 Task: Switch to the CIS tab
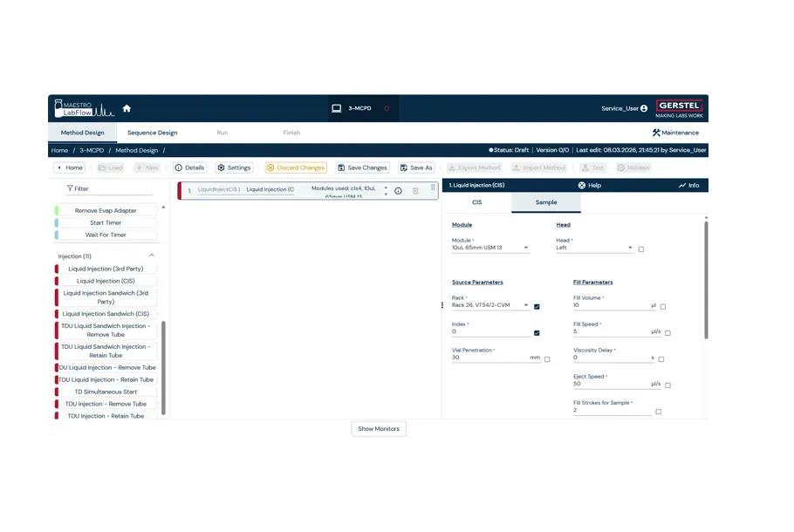click(x=476, y=202)
